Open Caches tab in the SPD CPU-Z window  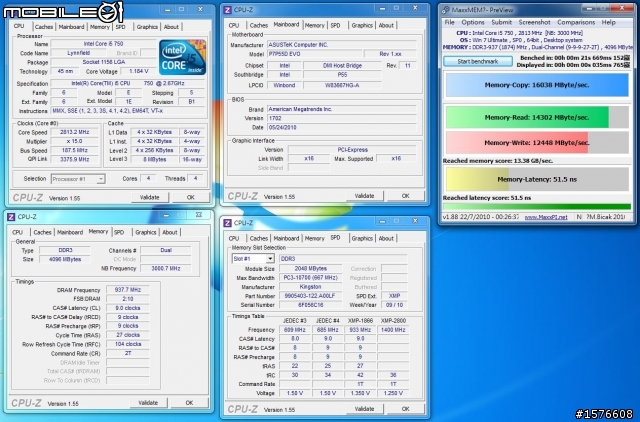259,238
